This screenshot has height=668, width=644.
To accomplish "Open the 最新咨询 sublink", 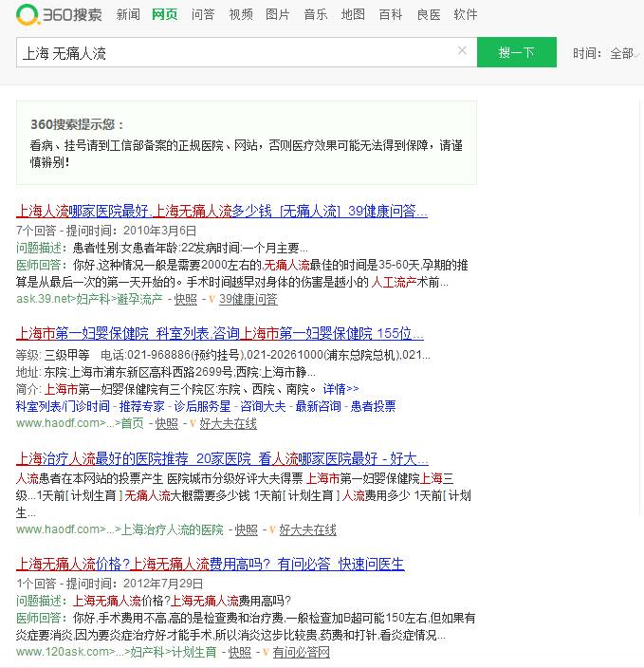I will point(318,406).
